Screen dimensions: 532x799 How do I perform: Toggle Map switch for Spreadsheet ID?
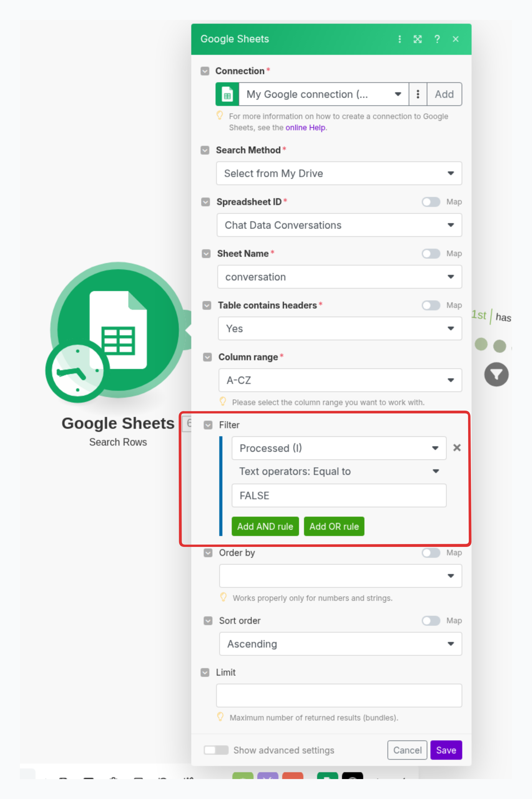point(431,202)
